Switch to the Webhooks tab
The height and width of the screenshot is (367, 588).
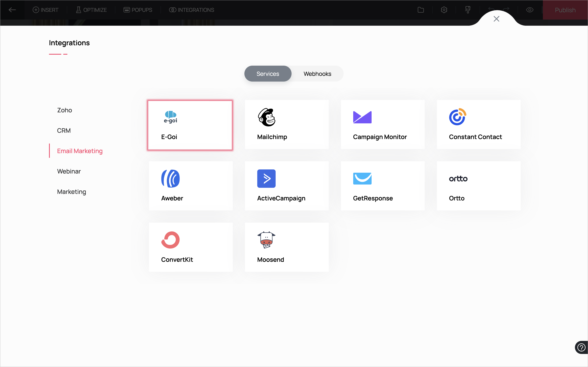point(317,74)
